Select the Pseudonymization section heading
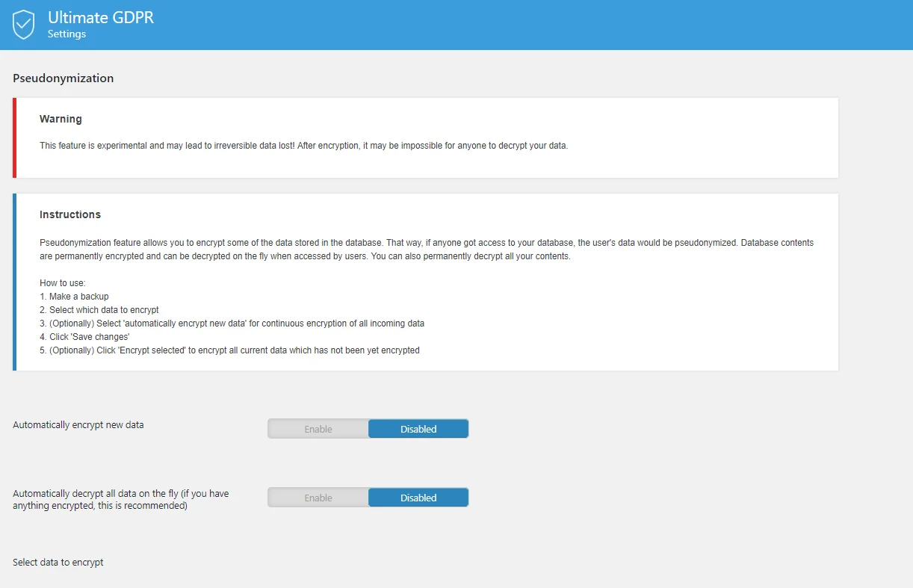Viewport: 913px width, 588px height. [63, 78]
